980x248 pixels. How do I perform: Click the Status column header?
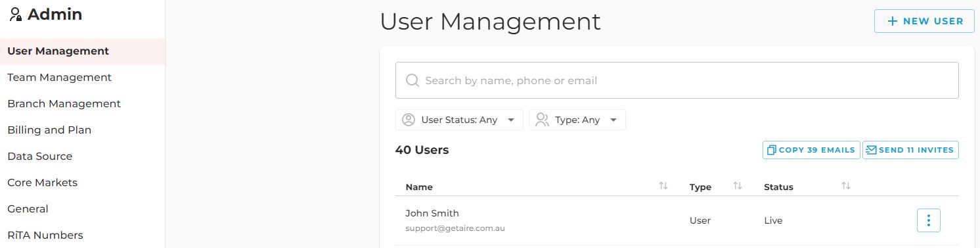pos(778,187)
